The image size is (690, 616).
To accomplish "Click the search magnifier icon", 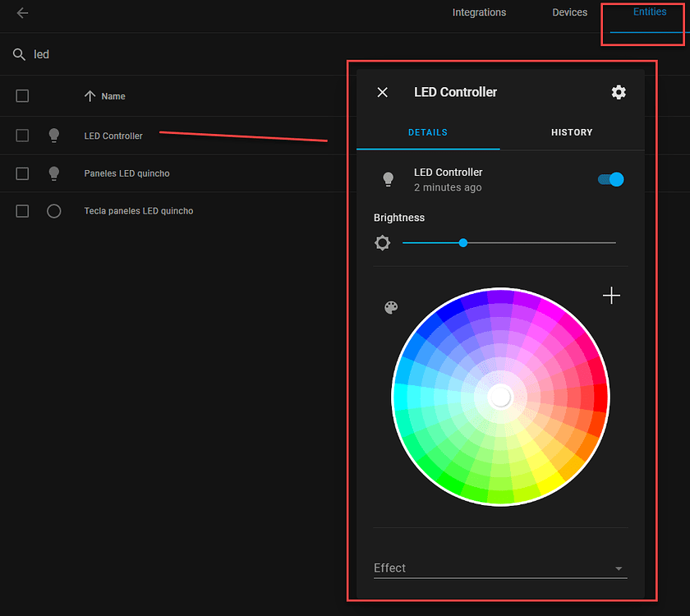I will click(20, 54).
